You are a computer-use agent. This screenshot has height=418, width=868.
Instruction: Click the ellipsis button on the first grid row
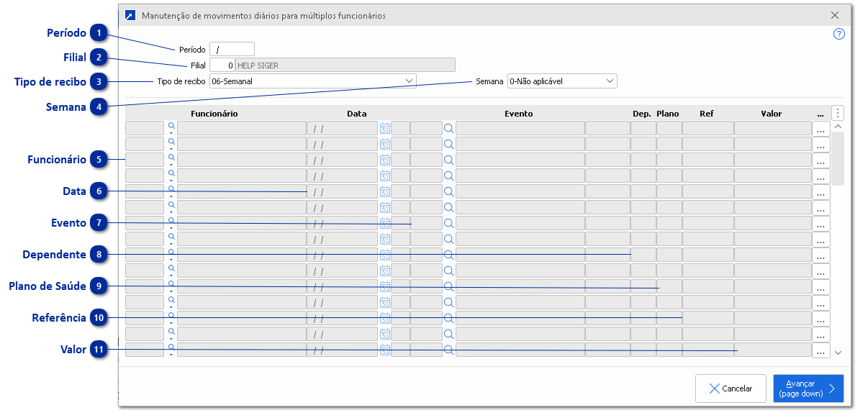820,129
